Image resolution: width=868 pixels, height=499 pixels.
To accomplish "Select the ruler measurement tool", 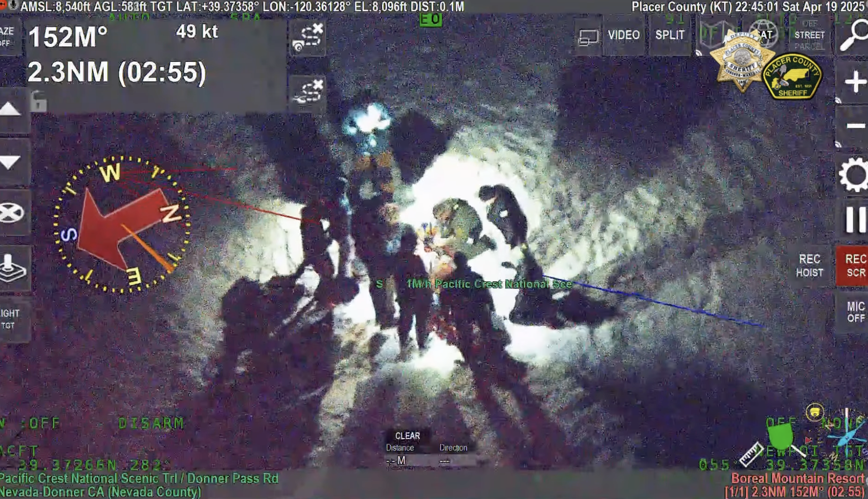I will click(x=751, y=454).
